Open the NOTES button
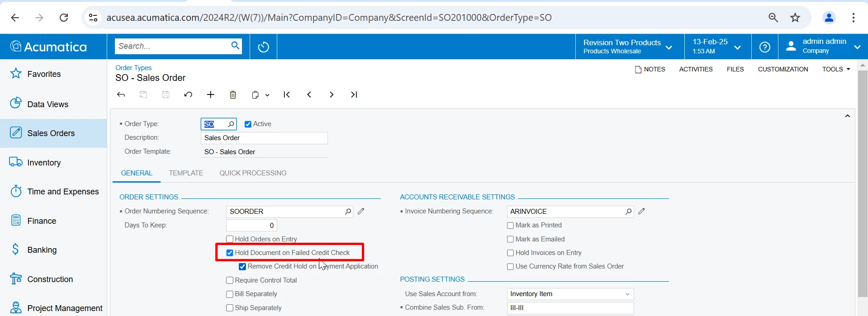Screen dimensions: 868x316 [650, 69]
